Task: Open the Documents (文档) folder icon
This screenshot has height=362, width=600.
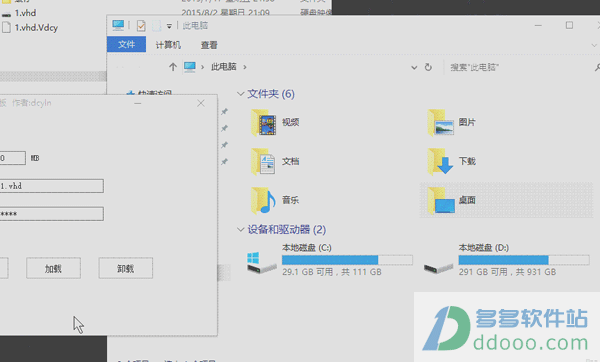Action: point(263,161)
